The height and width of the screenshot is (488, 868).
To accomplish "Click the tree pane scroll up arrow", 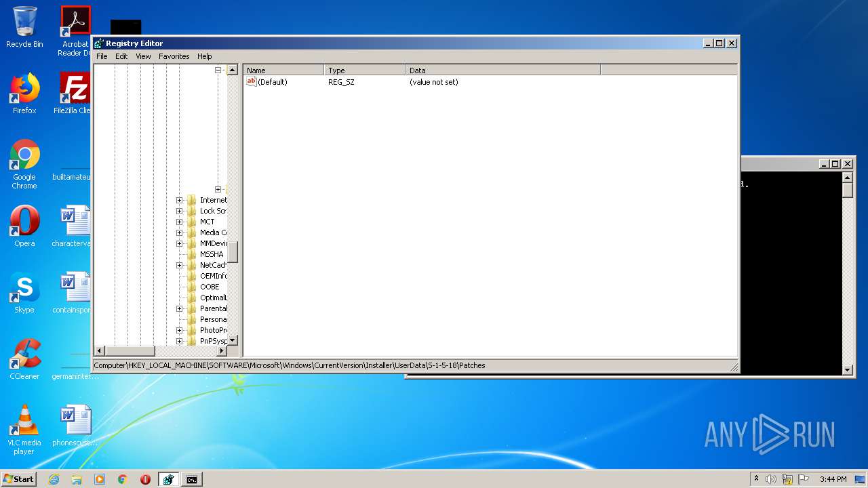I will [x=233, y=70].
